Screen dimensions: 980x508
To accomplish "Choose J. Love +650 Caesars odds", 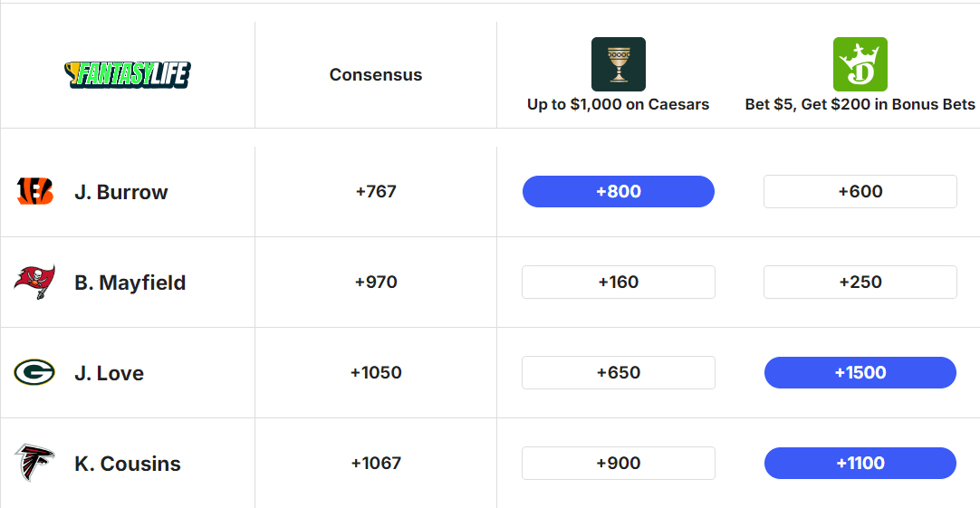I will pyautogui.click(x=619, y=373).
